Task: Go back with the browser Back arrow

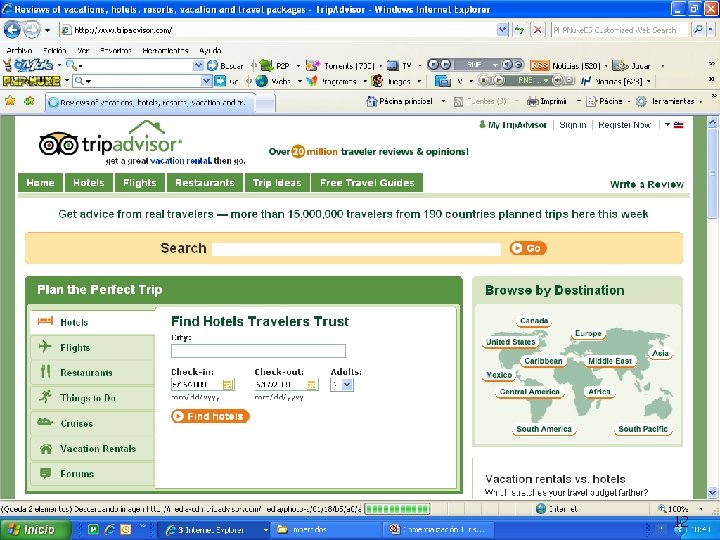Action: point(12,30)
